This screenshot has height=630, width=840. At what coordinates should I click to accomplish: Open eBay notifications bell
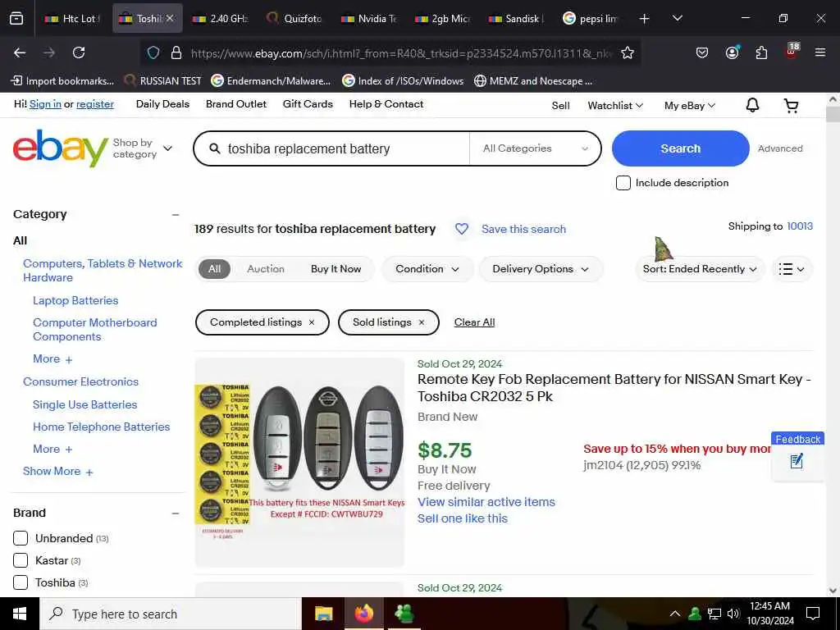coord(752,105)
